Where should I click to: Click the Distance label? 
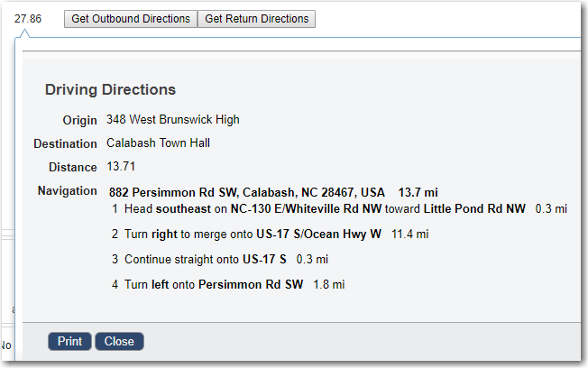click(x=72, y=167)
